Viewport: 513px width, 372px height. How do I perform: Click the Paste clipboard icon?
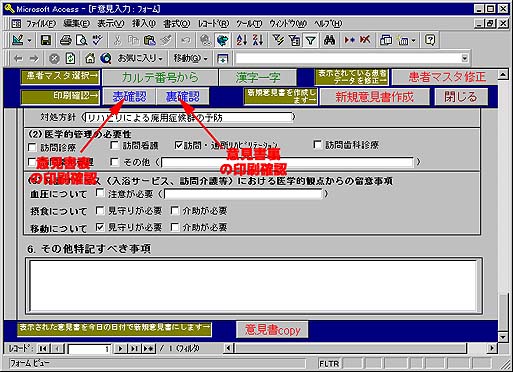tap(150, 40)
